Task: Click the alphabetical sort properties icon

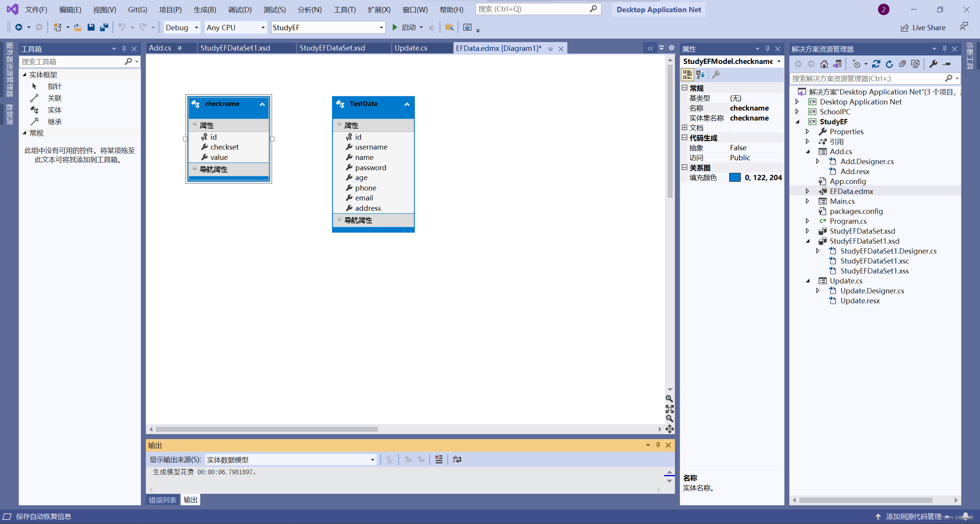Action: click(700, 75)
